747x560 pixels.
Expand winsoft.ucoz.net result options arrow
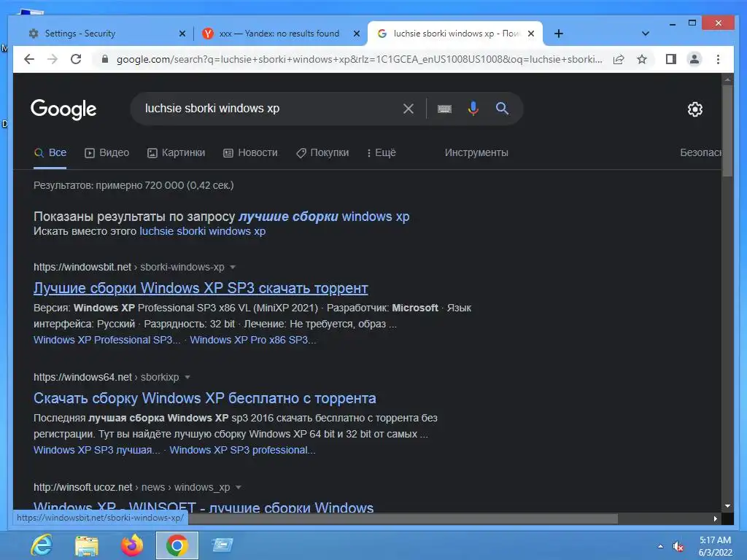pos(239,487)
